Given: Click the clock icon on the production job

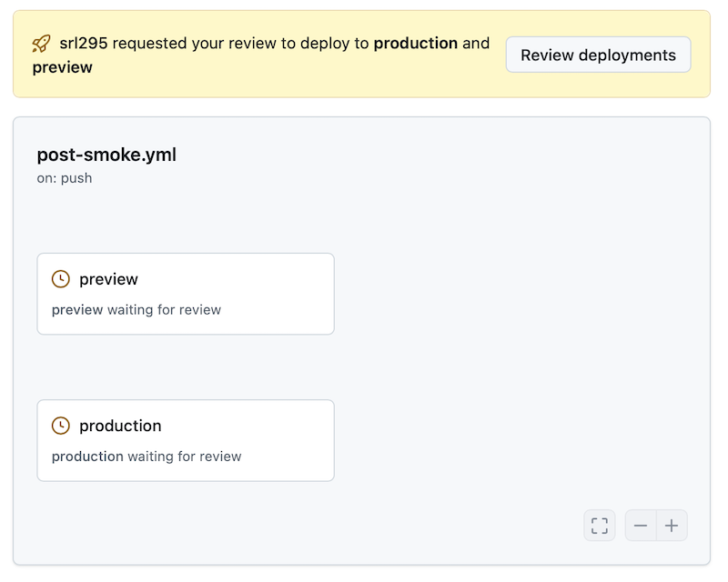Looking at the screenshot, I should point(59,426).
